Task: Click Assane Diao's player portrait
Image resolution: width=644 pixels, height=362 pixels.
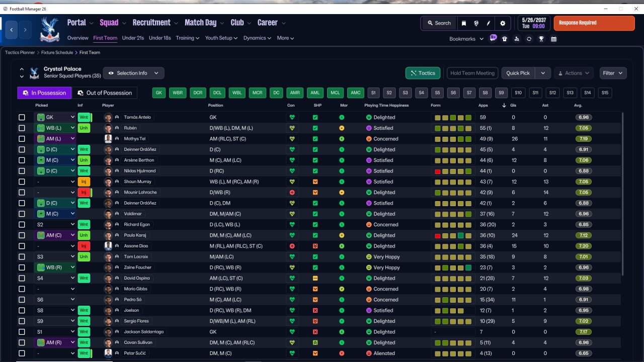Action: tap(108, 246)
